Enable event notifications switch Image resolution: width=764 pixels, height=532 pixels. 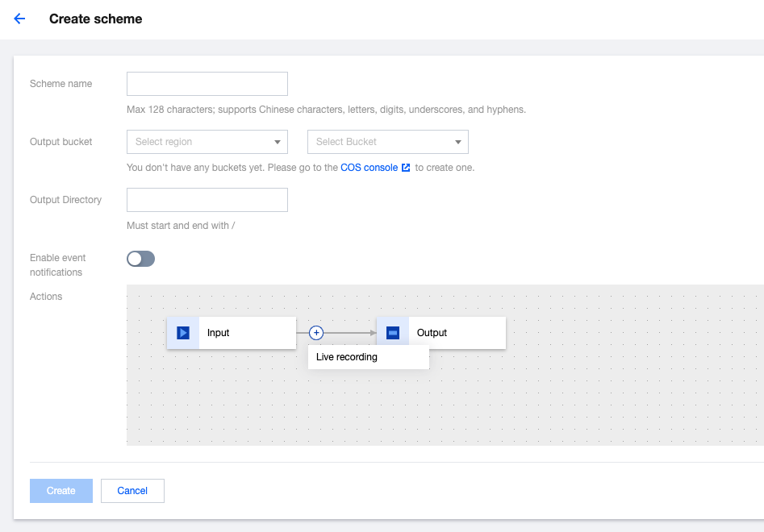click(x=140, y=259)
